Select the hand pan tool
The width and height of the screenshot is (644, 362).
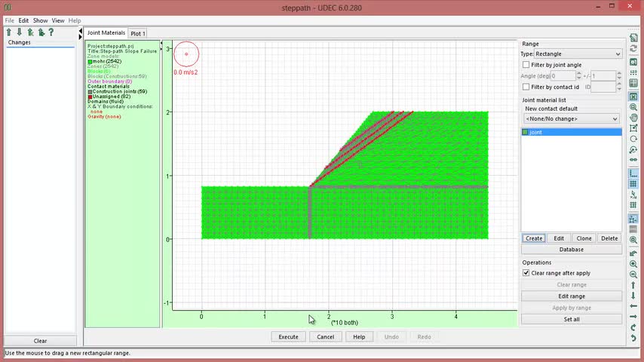click(633, 118)
